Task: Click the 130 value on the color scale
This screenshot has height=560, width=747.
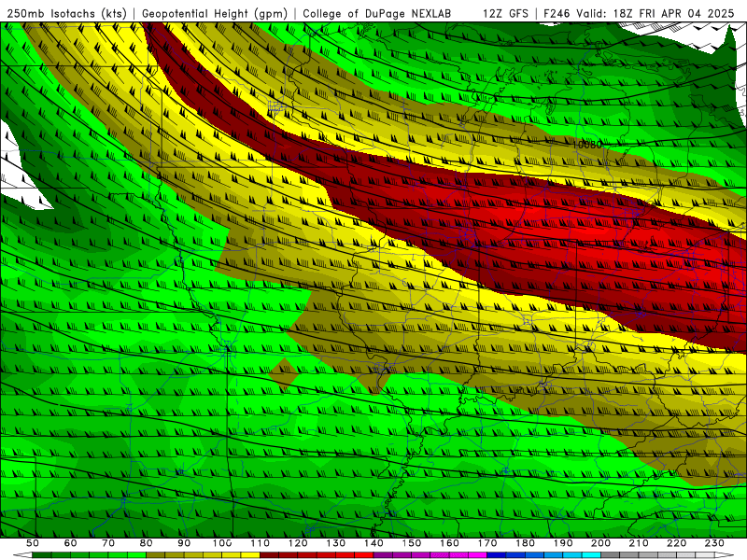Action: [x=336, y=543]
